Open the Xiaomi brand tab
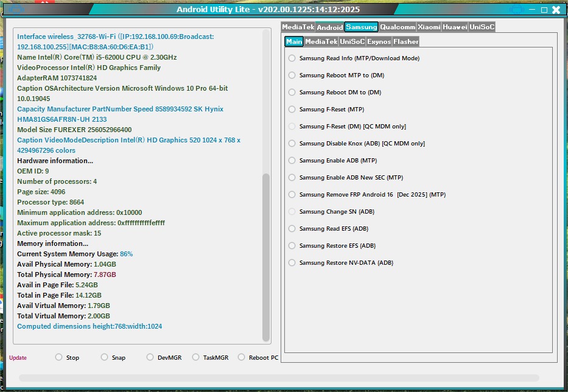The height and width of the screenshot is (392, 568). point(429,27)
